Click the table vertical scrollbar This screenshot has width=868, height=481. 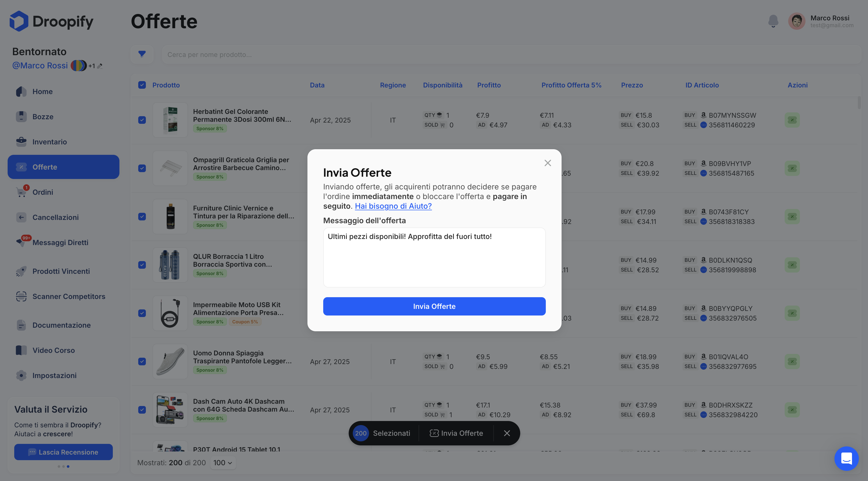859,103
